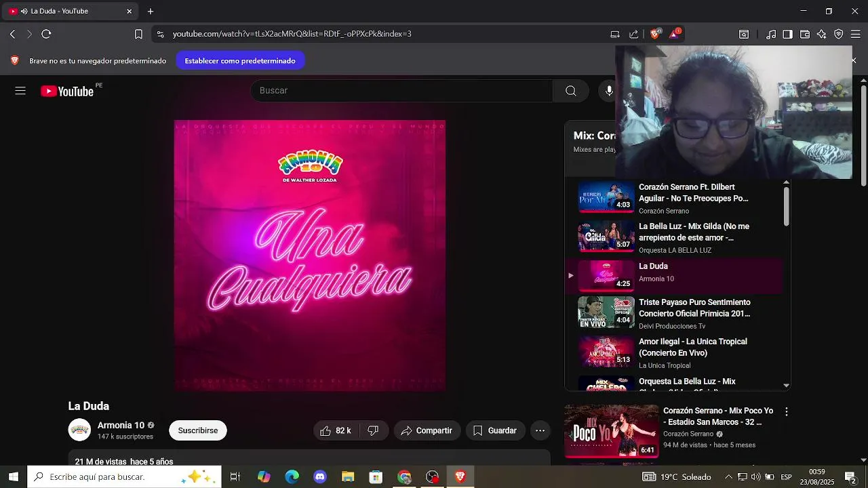Screen dimensions: 868x488
Task: Open Corazón Serrano Mix Poco Yo thumbnail
Action: click(612, 431)
